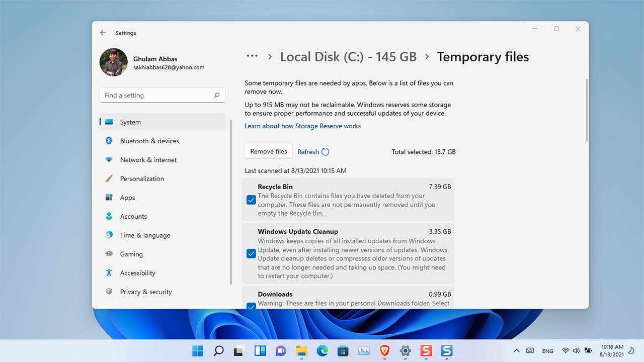
Task: Click the Remove files button
Action: 269,151
